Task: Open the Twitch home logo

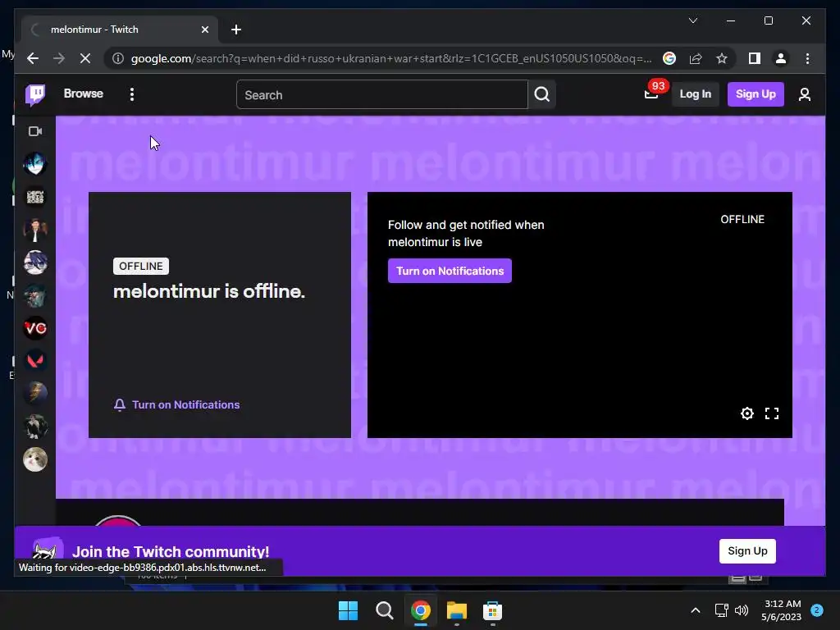Action: point(35,95)
